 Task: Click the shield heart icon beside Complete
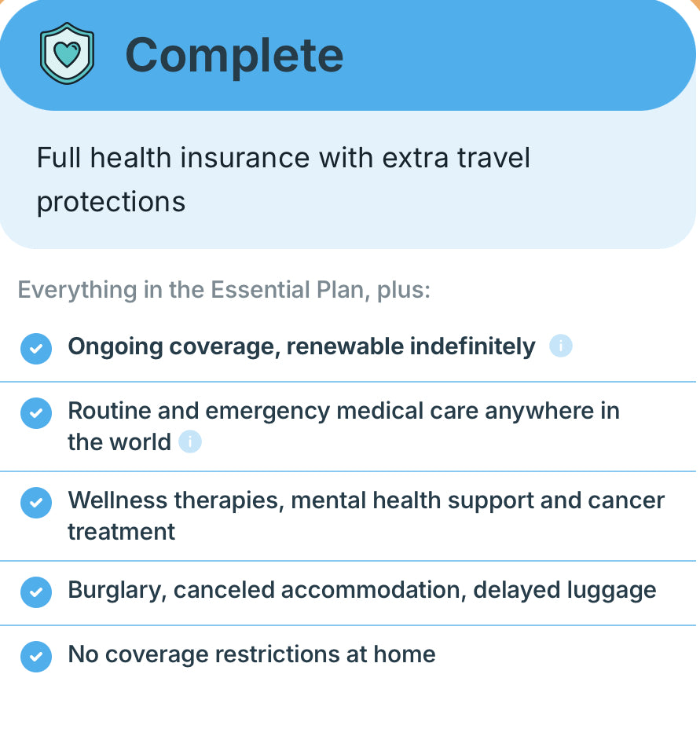click(x=67, y=53)
